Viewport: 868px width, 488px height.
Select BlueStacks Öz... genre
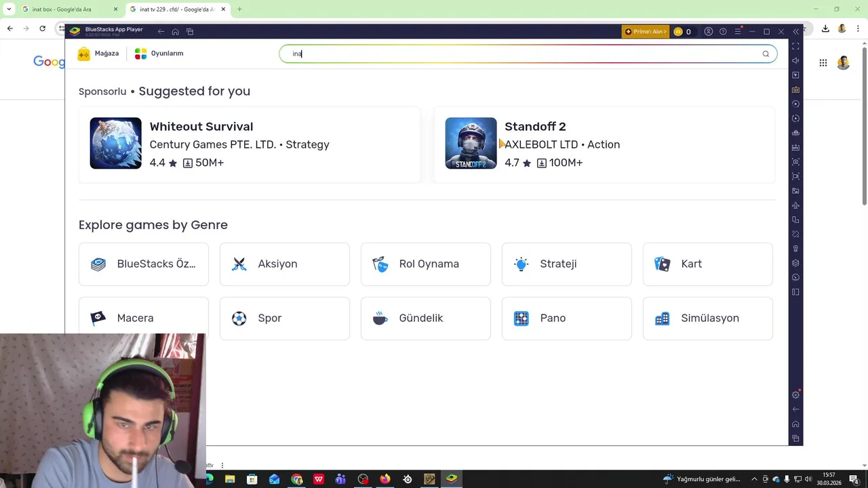[144, 264]
